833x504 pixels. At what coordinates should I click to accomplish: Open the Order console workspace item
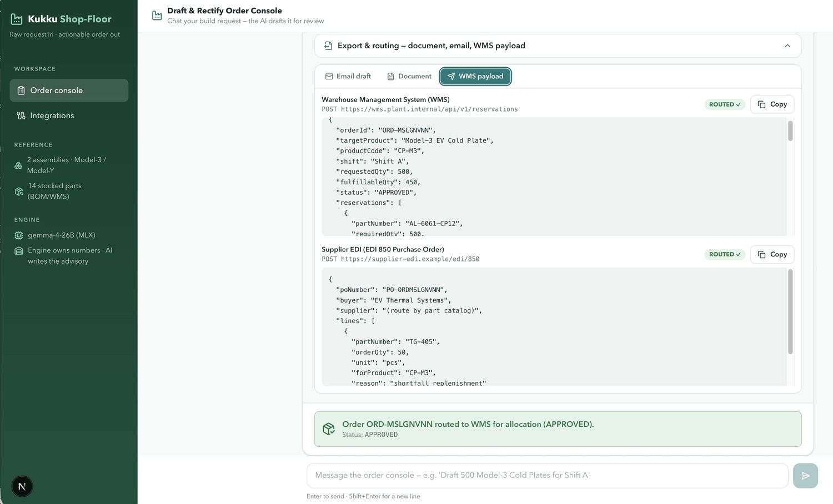click(x=69, y=90)
